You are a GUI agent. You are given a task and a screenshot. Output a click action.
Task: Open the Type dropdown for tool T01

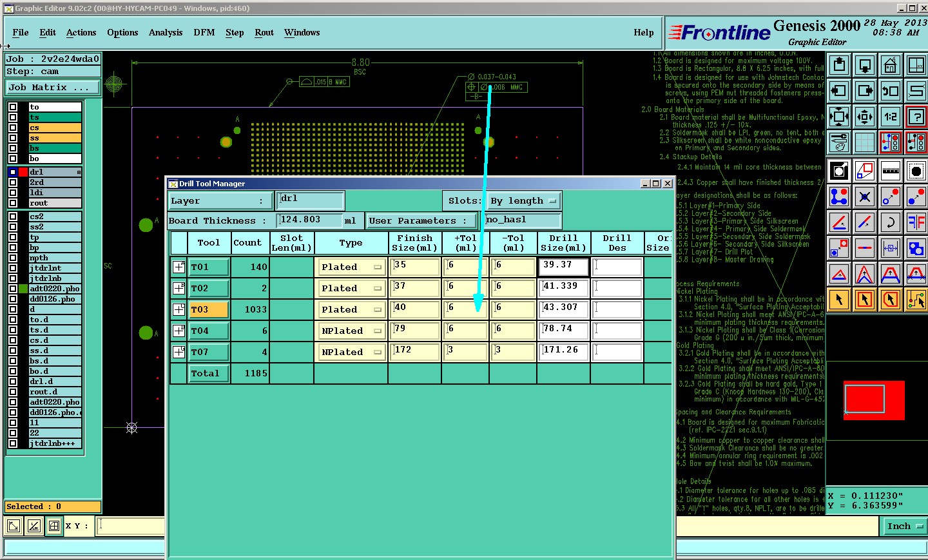click(351, 267)
